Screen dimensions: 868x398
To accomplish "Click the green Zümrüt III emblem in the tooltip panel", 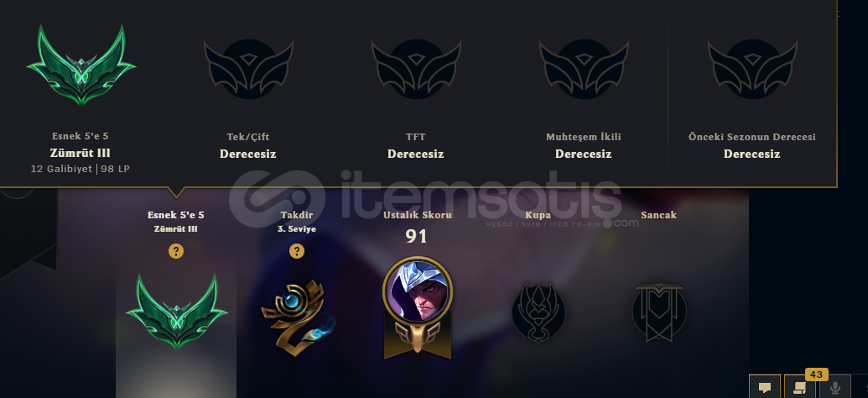I will coord(81,65).
